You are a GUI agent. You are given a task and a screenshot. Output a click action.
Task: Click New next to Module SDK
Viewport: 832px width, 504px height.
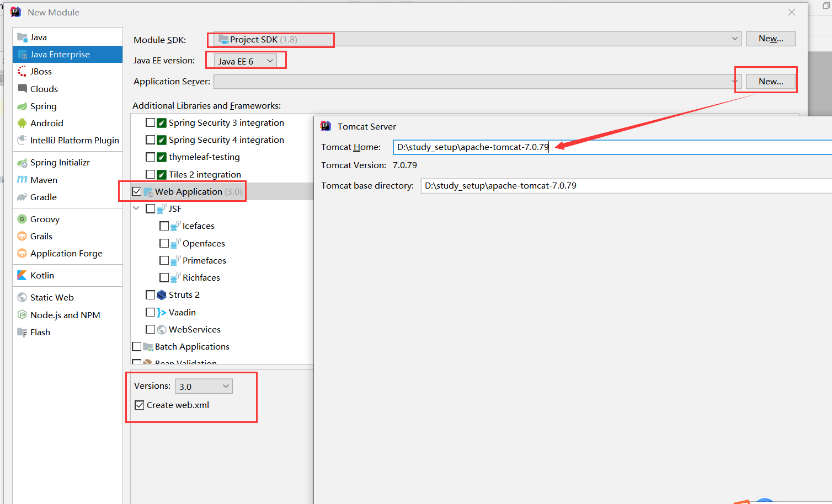(771, 39)
